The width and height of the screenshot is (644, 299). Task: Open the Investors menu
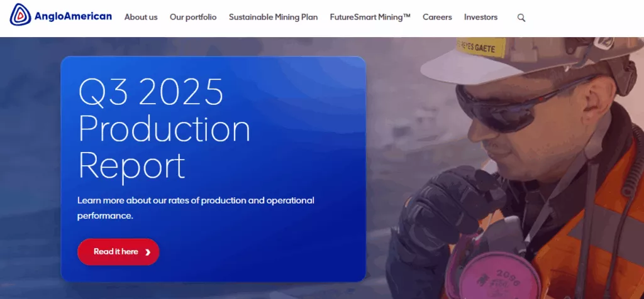click(480, 17)
